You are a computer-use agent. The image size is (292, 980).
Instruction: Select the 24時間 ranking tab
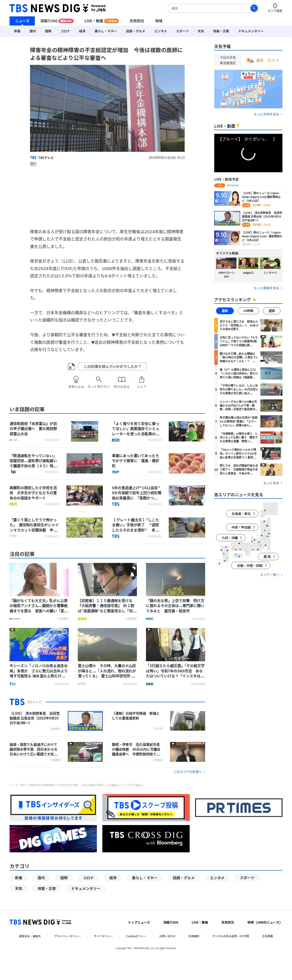[248, 311]
